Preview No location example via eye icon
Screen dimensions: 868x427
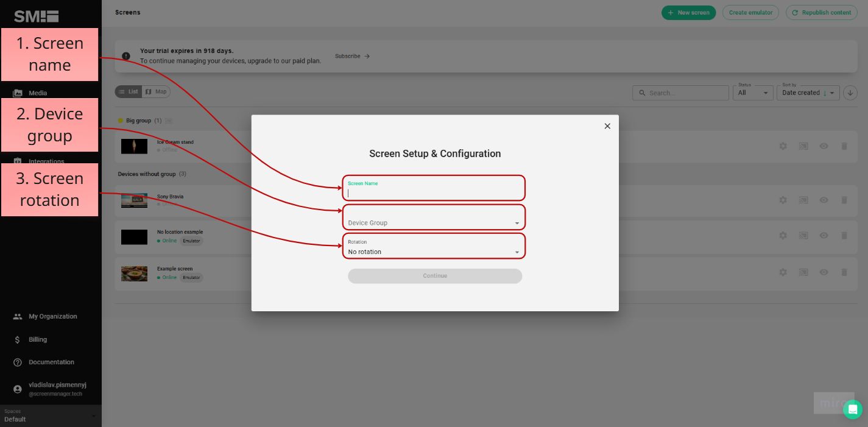coord(824,235)
